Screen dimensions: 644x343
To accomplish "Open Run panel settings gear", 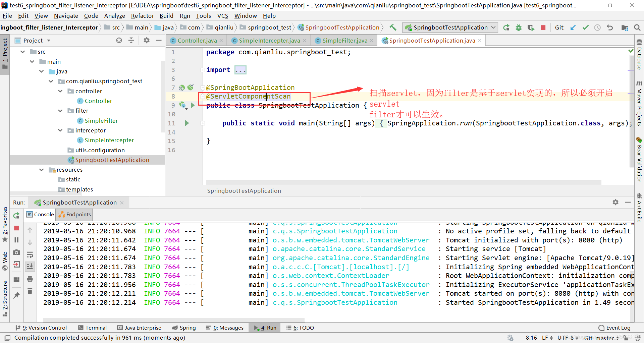I will (615, 202).
